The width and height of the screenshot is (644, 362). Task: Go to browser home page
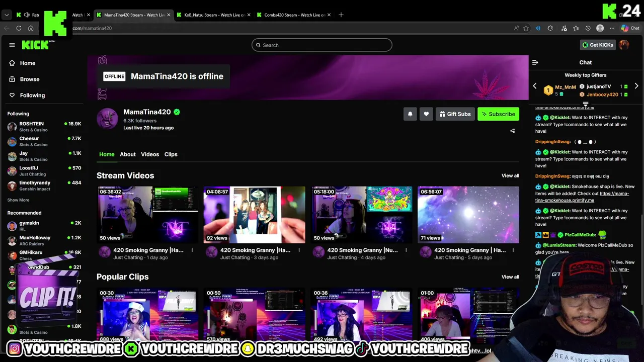pos(31,28)
